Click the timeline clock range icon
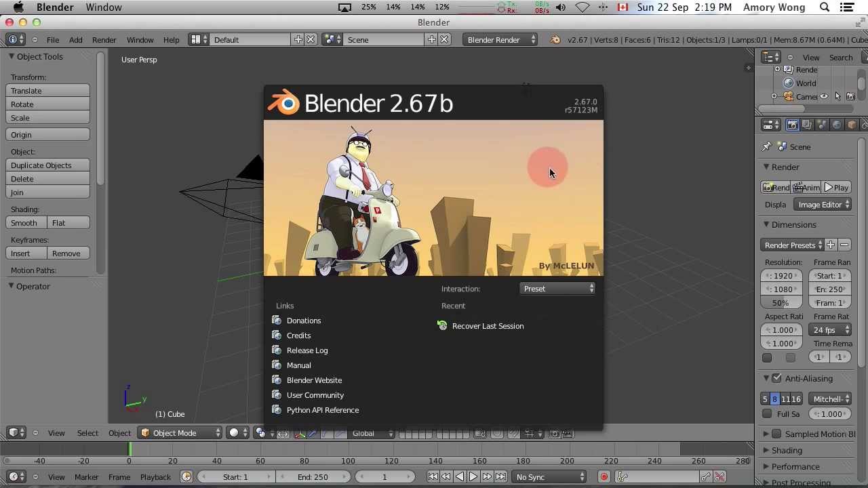The image size is (868, 488). [x=186, y=477]
